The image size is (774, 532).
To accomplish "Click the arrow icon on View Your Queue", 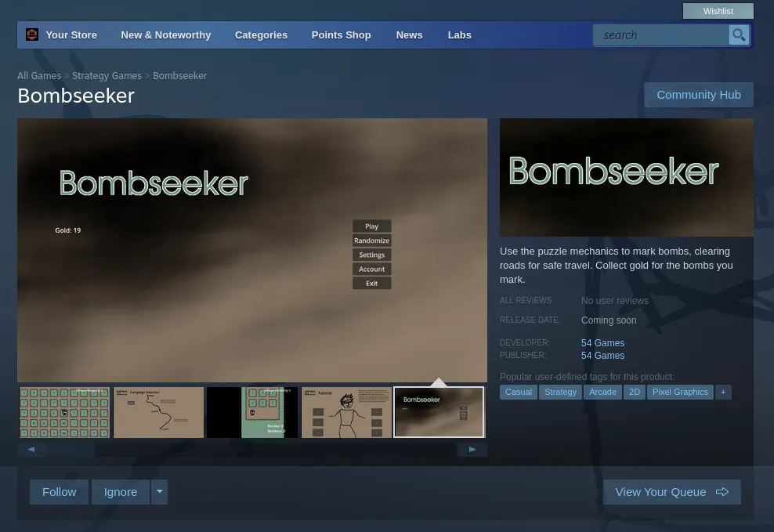I will click(722, 492).
